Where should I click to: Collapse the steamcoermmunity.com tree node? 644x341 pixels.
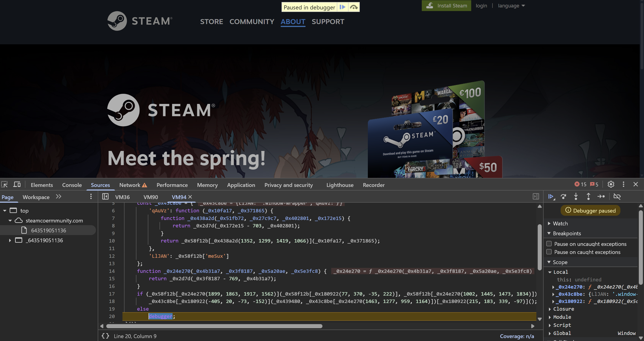point(10,220)
